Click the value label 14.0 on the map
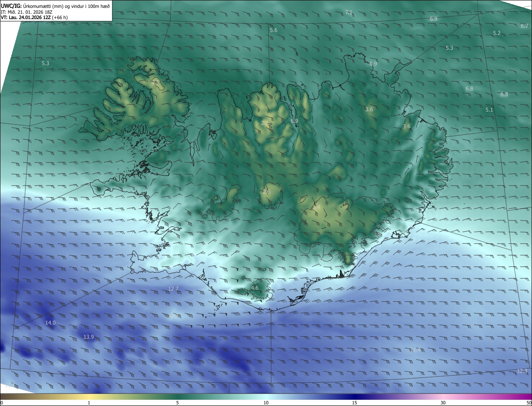This screenshot has width=532, height=406. (x=50, y=323)
